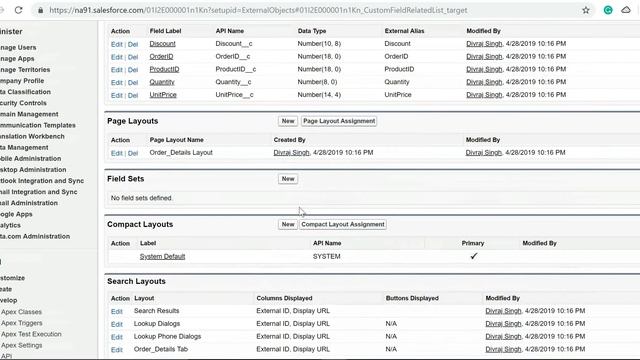
Task: Click the address bar URL
Action: 258,10
